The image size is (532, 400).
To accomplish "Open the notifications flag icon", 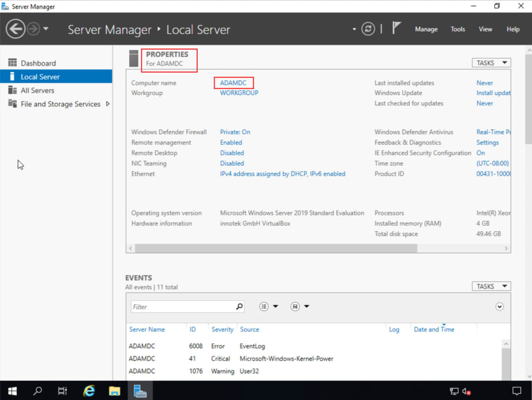I will point(396,28).
